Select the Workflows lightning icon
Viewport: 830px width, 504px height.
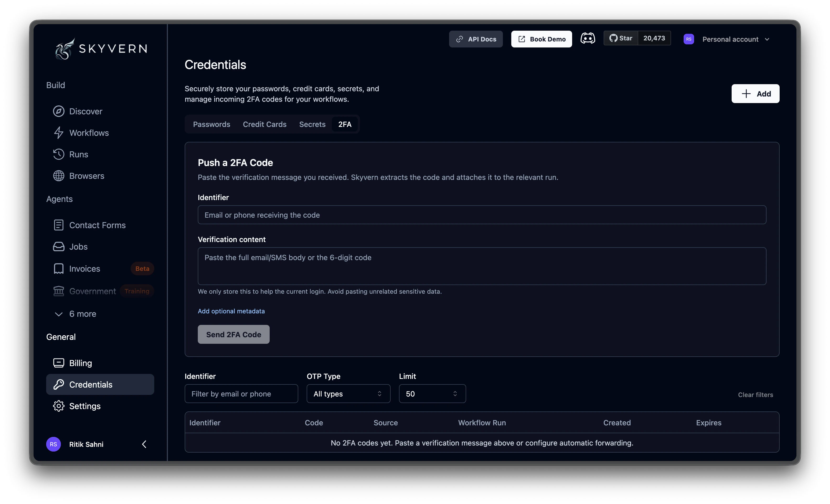(59, 133)
